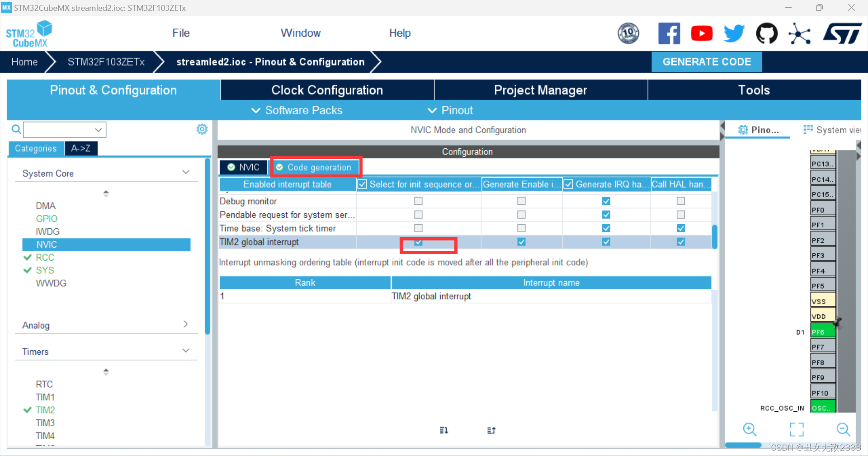Open the Facebook link icon

tap(669, 33)
